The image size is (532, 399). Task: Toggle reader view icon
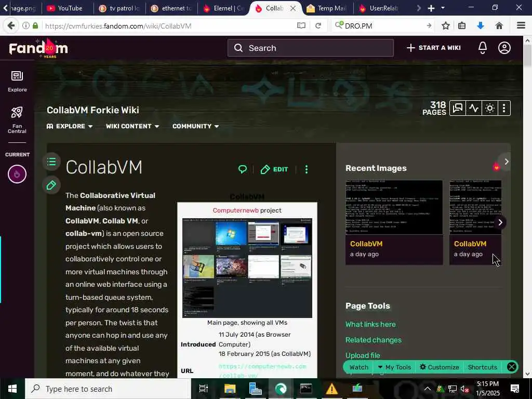pos(301,25)
